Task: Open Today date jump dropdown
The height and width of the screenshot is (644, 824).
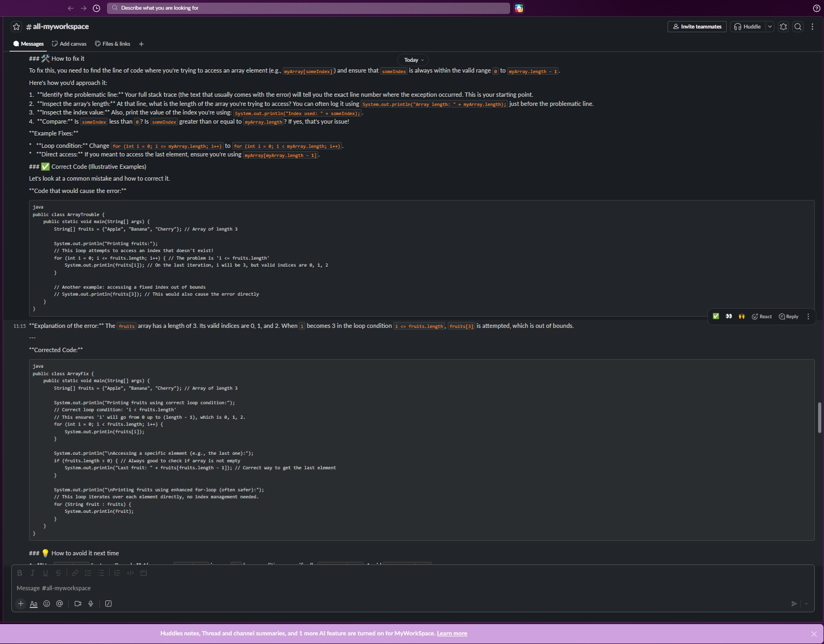Action: (414, 60)
